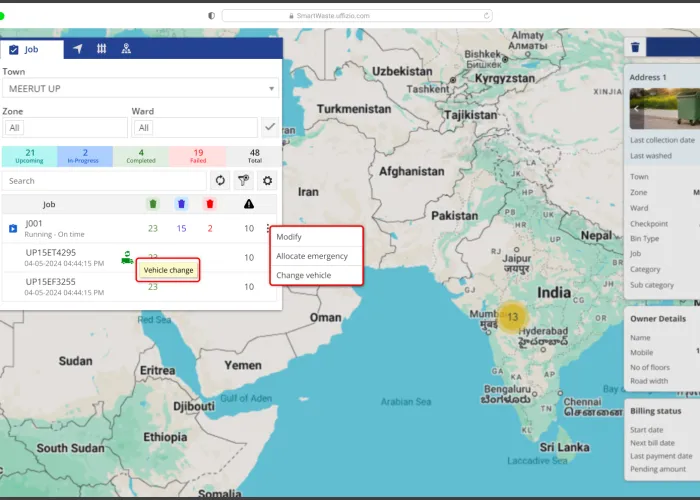Open the filter funnel icon
The height and width of the screenshot is (500, 700).
pyautogui.click(x=243, y=181)
